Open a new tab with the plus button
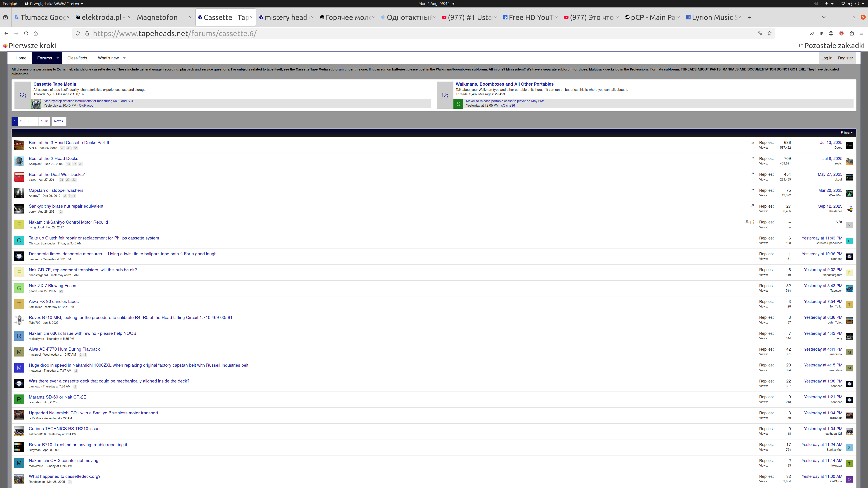This screenshot has width=868, height=488. tap(750, 17)
